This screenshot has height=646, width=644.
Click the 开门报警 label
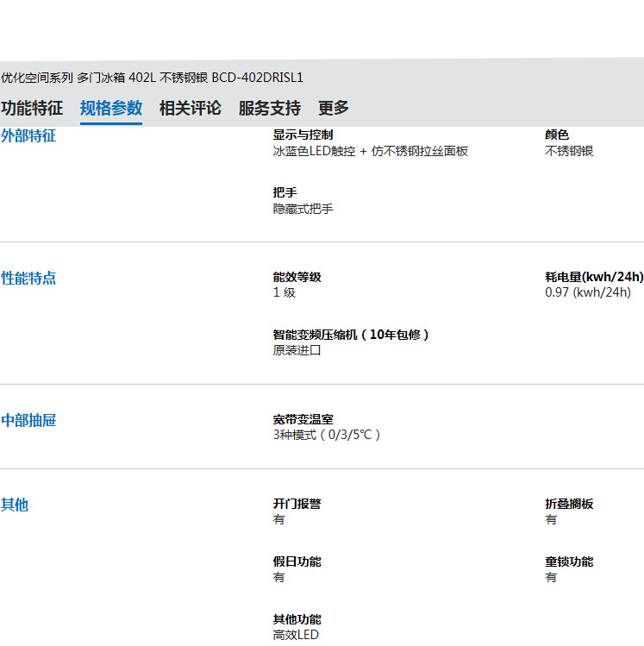297,504
